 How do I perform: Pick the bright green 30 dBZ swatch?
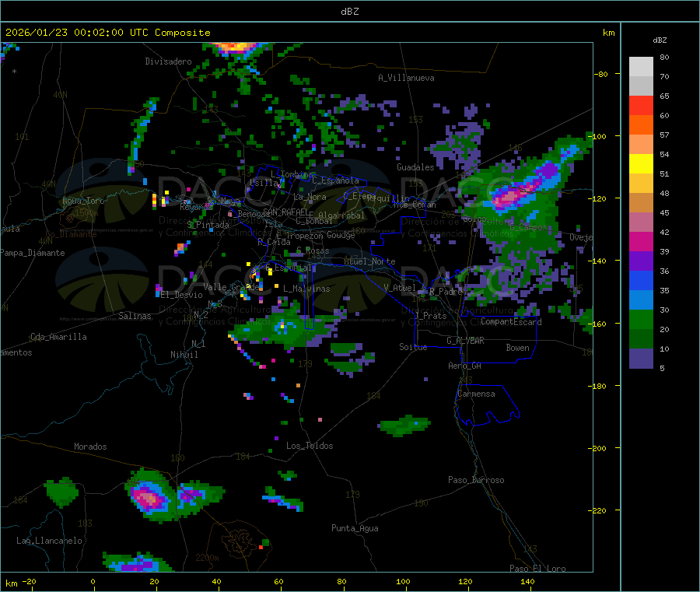tap(641, 319)
